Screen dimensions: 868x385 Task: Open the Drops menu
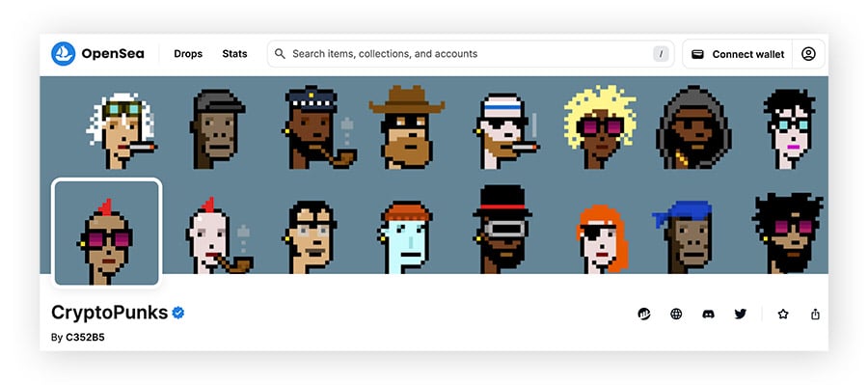click(x=188, y=54)
